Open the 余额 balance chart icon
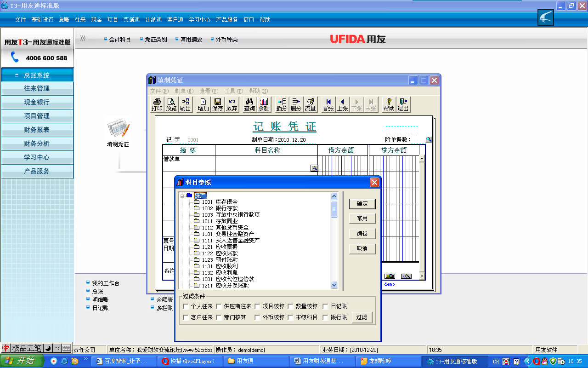Viewport: 588px width, 368px height. (264, 104)
